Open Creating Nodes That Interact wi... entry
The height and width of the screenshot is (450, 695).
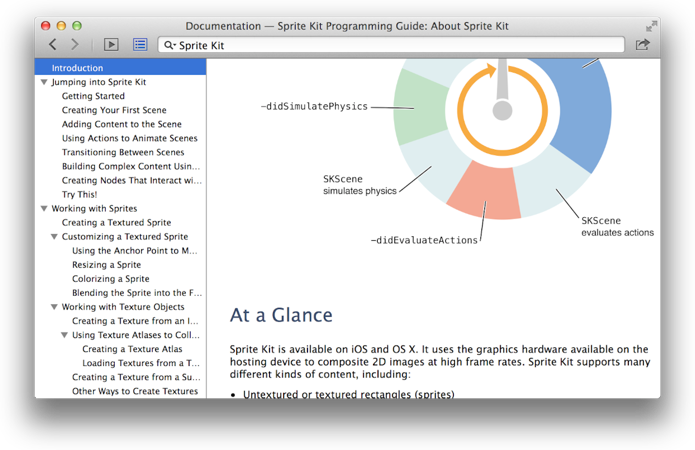(x=132, y=180)
